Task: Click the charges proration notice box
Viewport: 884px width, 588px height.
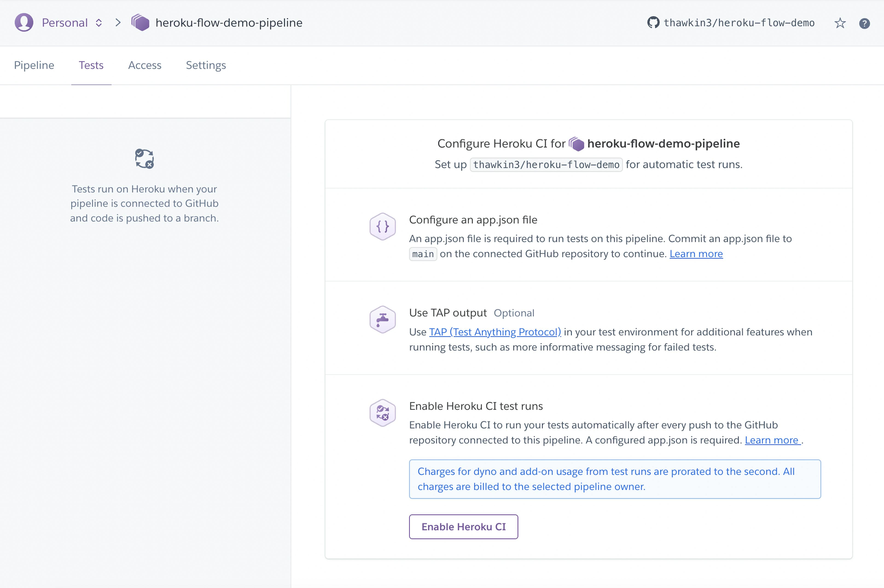Action: (x=615, y=479)
